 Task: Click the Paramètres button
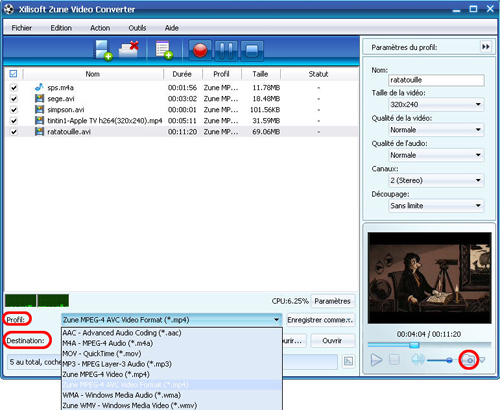(332, 301)
